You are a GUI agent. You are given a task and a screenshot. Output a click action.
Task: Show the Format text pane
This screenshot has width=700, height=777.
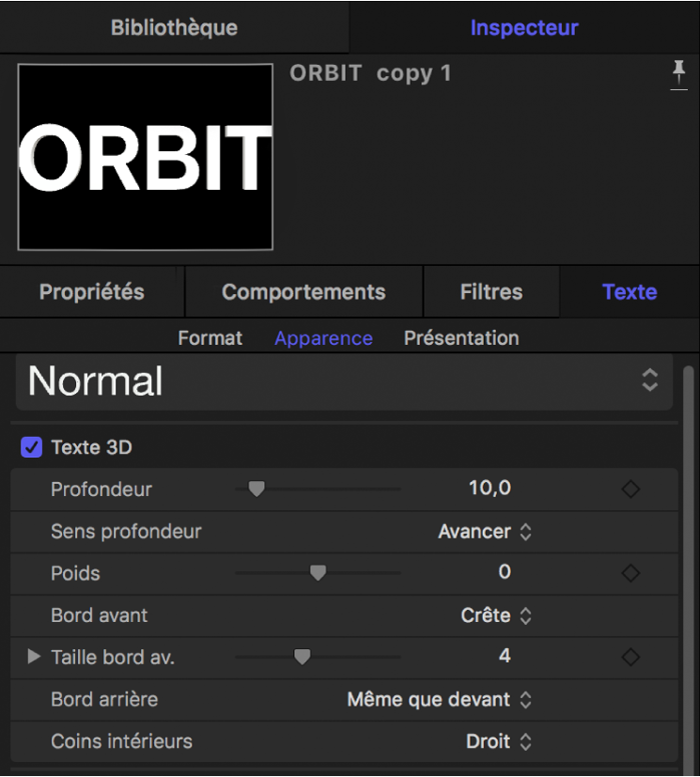[x=210, y=338]
